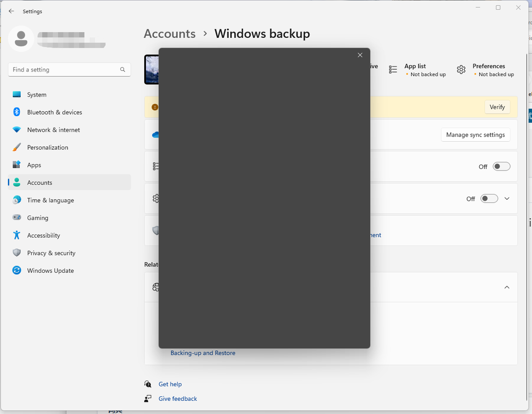The image size is (532, 414).
Task: Click the Give feedback icon
Action: (148, 399)
